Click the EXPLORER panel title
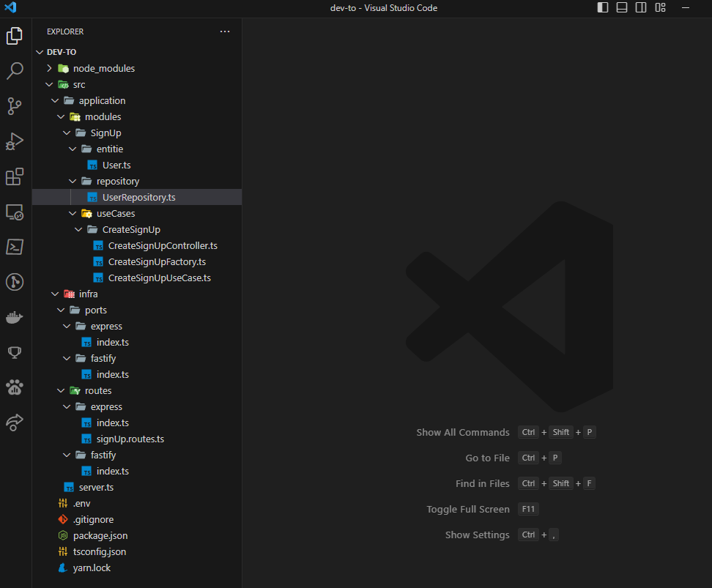This screenshot has height=588, width=712. 65,31
